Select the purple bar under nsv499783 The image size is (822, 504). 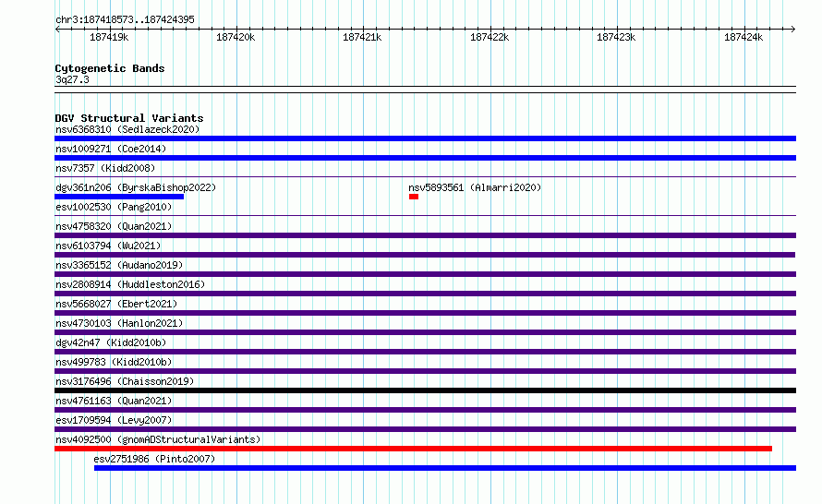tap(425, 371)
